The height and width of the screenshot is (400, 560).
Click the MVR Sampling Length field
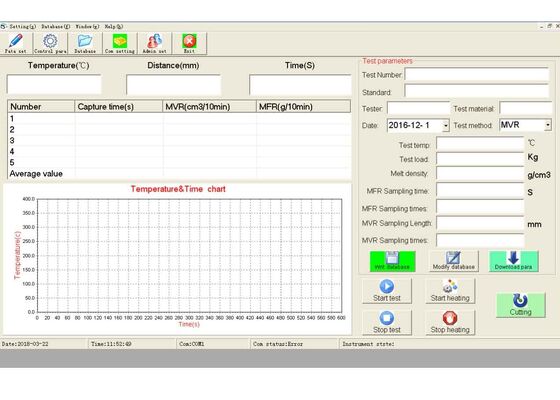pyautogui.click(x=480, y=223)
